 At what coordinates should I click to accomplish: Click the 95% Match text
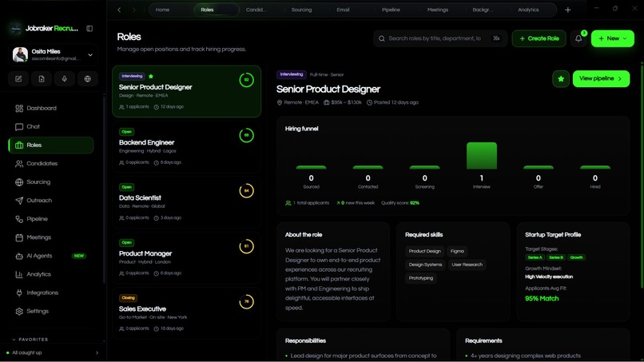click(x=542, y=299)
